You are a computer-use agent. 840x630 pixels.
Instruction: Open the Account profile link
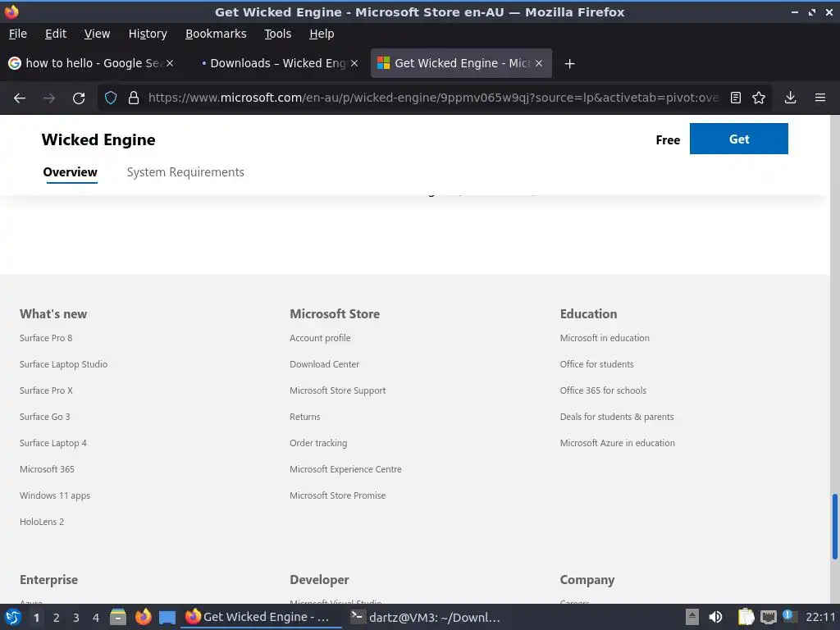point(320,338)
